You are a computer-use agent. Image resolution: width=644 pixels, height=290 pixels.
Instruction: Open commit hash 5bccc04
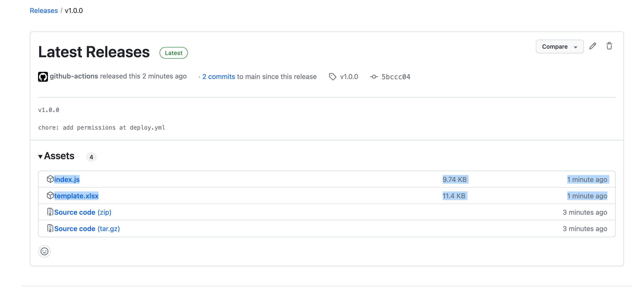tap(396, 77)
